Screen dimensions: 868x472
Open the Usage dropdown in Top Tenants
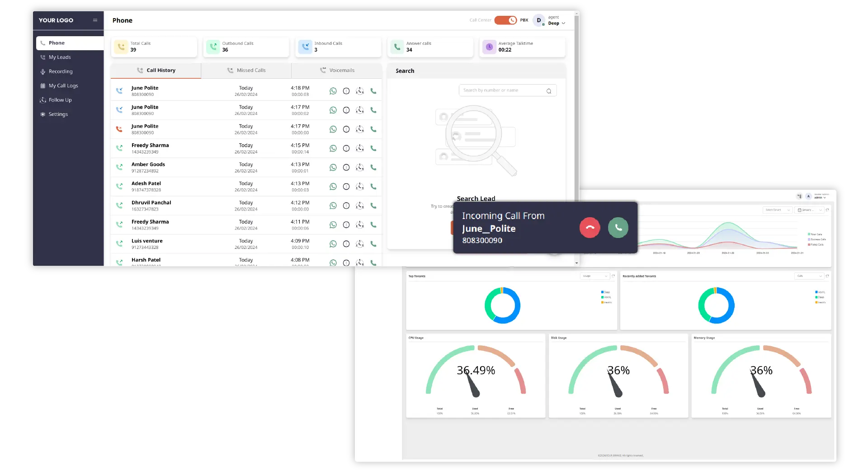click(595, 276)
